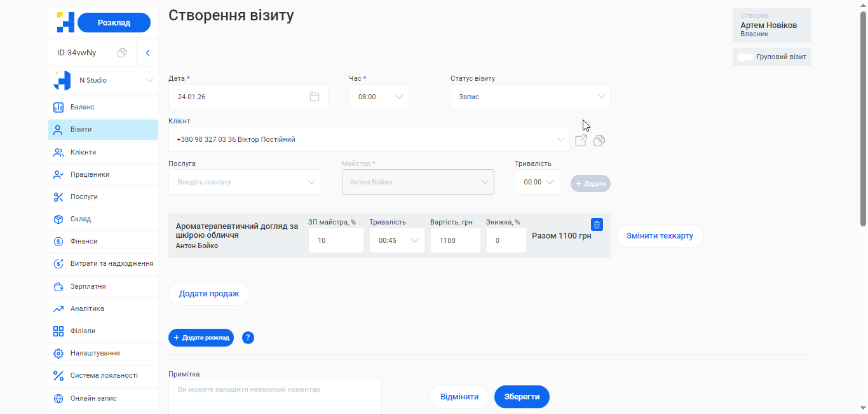Click into the Примітка comment field
868x414 pixels.
(x=275, y=397)
